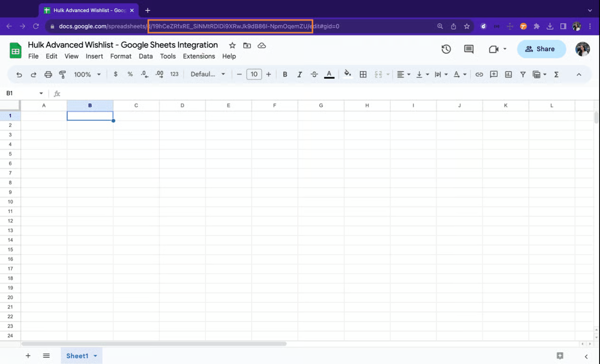Open the View menu
The image size is (600, 364).
click(71, 56)
